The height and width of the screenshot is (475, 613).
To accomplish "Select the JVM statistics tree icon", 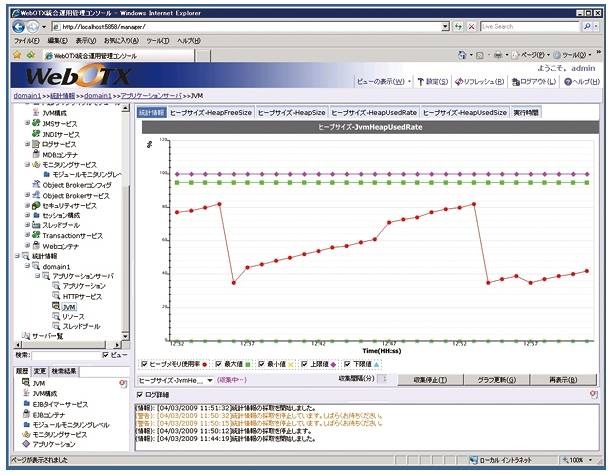I will 56,307.
